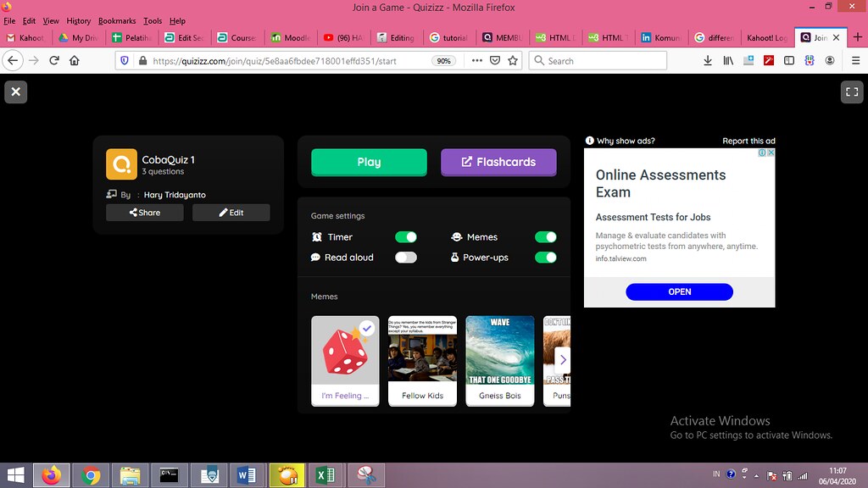The width and height of the screenshot is (868, 488).
Task: Select the Gneiss Bois meme thumbnail
Action: (x=500, y=361)
